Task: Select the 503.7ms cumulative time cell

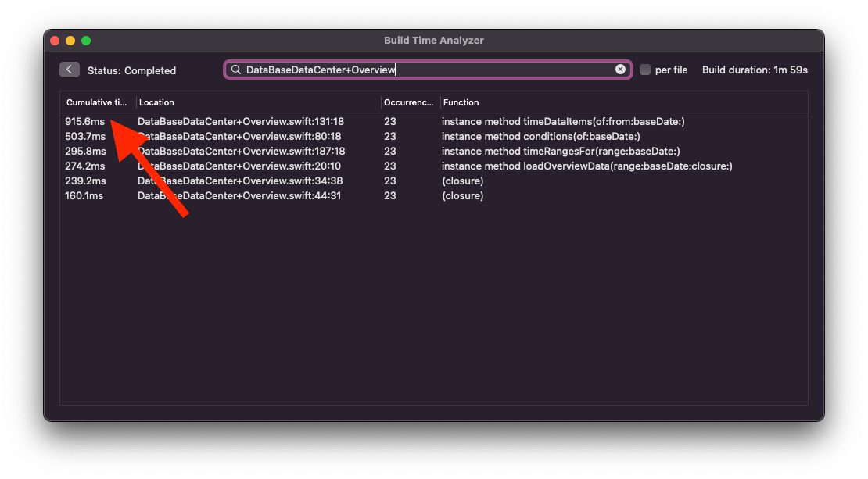Action: tap(85, 137)
